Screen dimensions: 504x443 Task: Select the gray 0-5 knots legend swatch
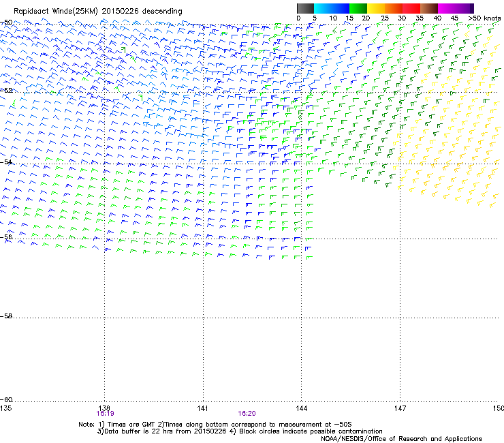(x=305, y=8)
